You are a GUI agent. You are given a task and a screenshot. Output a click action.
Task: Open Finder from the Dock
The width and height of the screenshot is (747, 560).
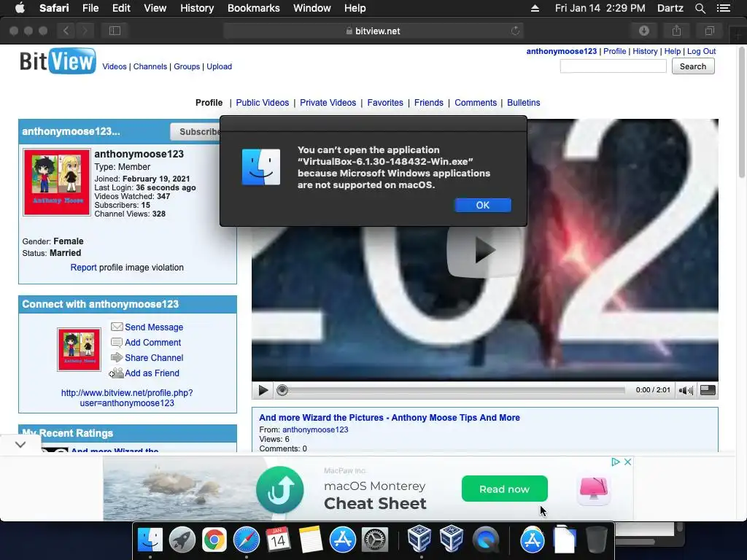150,540
